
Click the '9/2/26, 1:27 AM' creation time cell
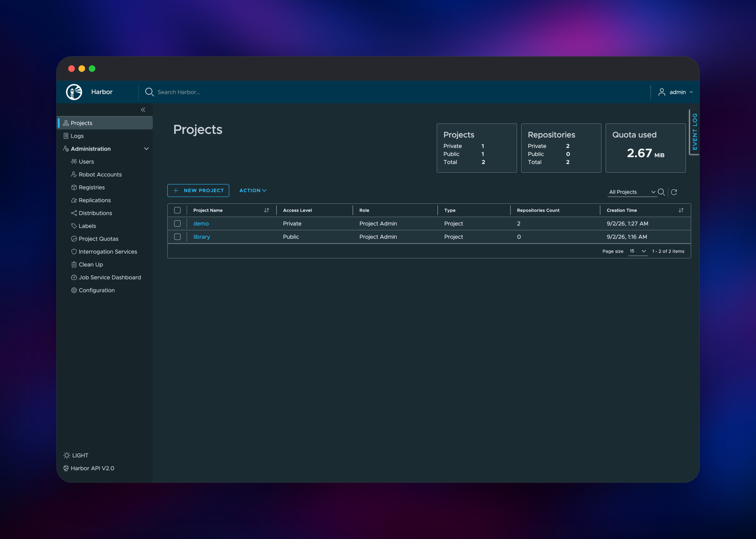[627, 224]
